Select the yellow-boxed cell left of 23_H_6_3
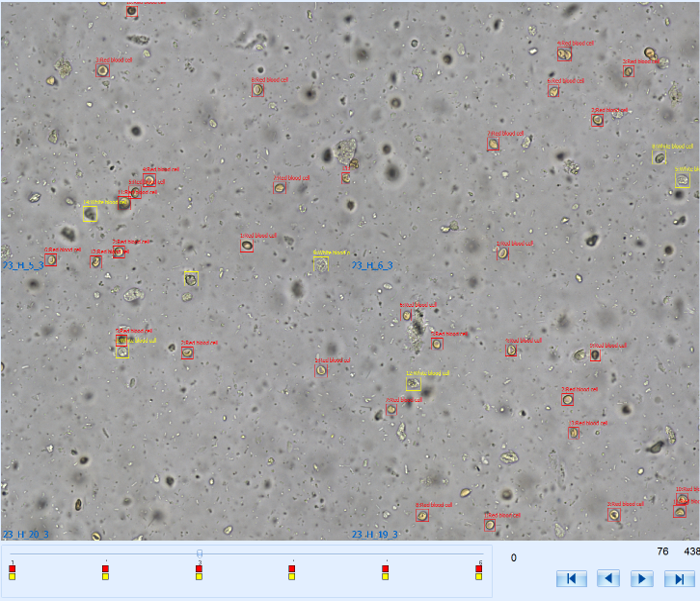Image resolution: width=700 pixels, height=601 pixels. coord(320,264)
